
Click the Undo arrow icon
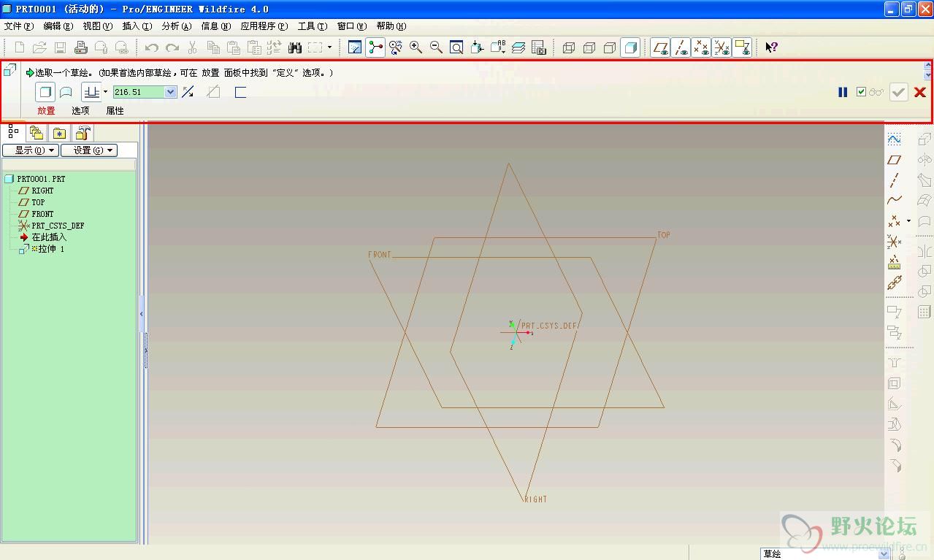152,47
